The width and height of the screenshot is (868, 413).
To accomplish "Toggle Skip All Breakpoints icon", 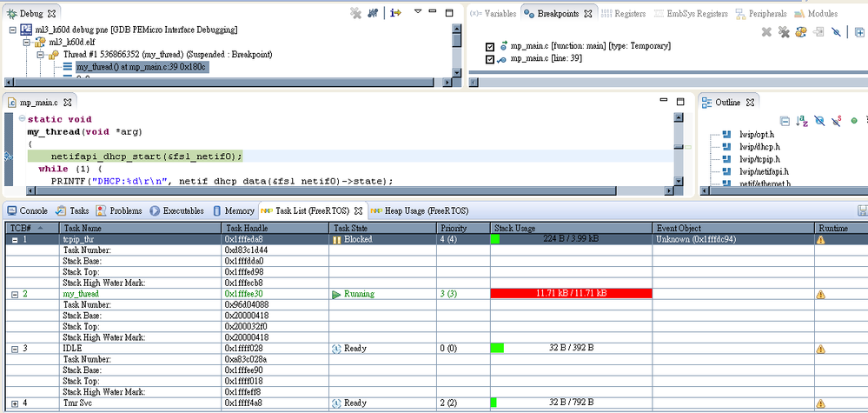I will (x=836, y=32).
